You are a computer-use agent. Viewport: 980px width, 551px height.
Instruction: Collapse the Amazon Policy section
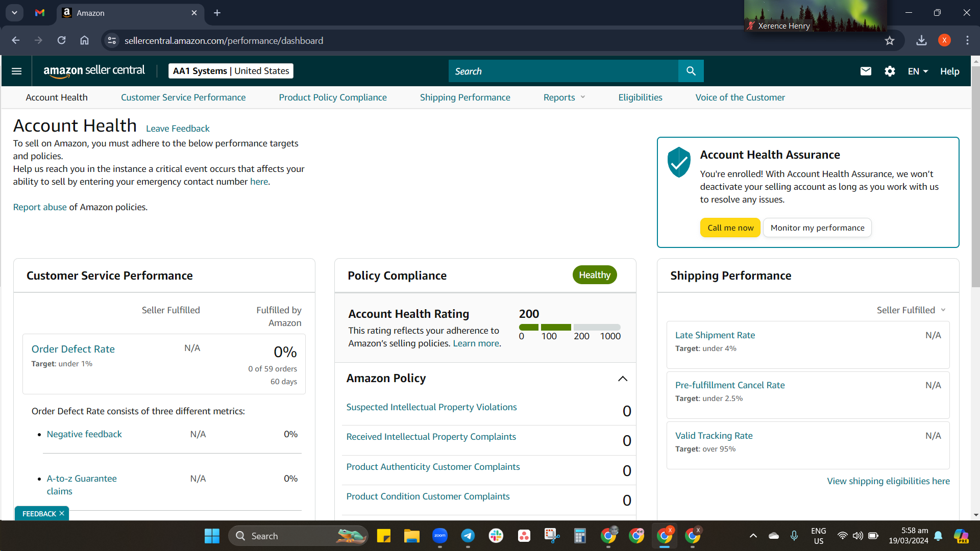point(623,379)
